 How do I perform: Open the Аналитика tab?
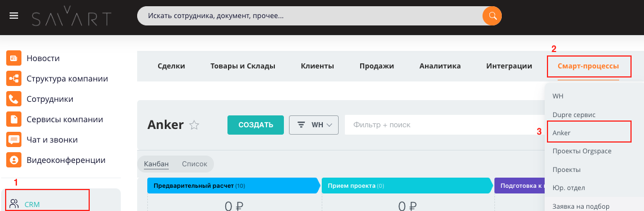[440, 66]
